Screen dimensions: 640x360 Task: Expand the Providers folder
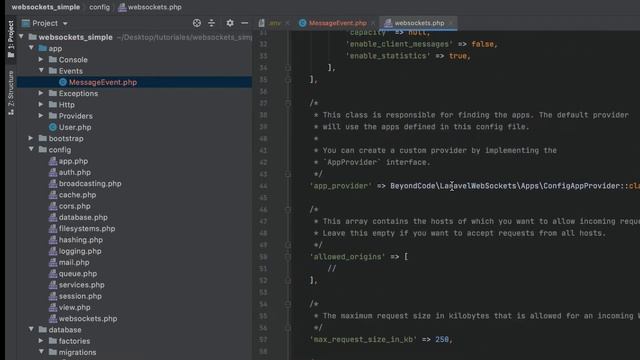point(41,116)
